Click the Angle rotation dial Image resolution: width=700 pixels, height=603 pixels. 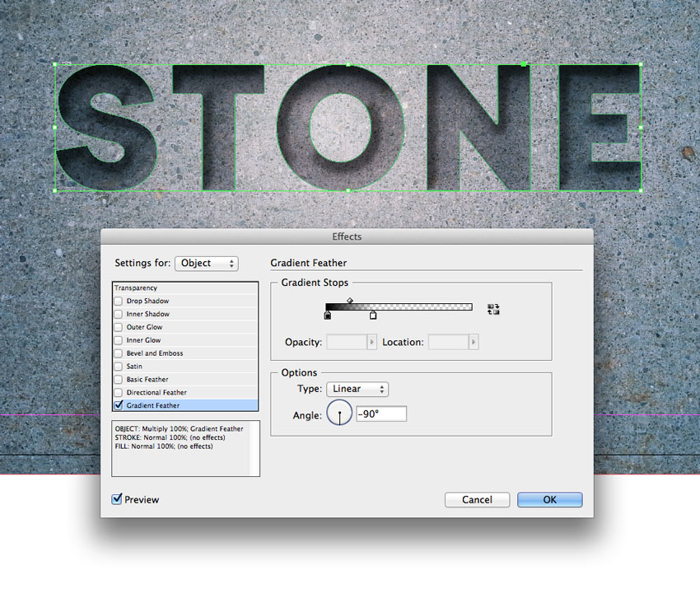(338, 413)
